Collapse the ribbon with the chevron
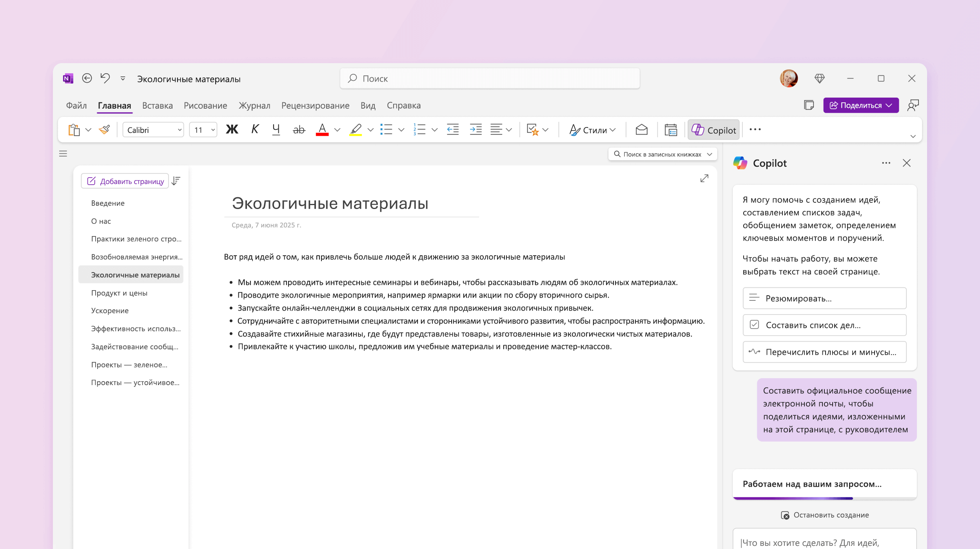Screen dimensions: 980x549 point(913,136)
